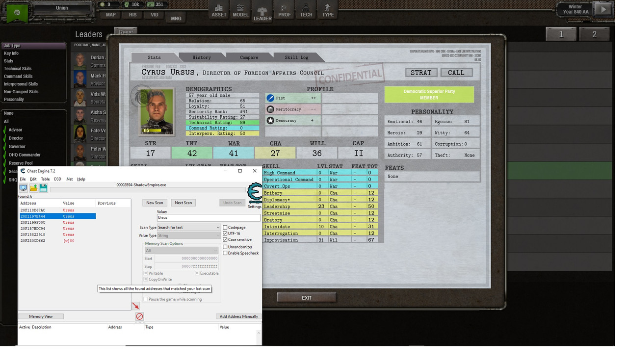Enable Speedhack checkbox
The width and height of the screenshot is (628, 364).
pos(225,253)
